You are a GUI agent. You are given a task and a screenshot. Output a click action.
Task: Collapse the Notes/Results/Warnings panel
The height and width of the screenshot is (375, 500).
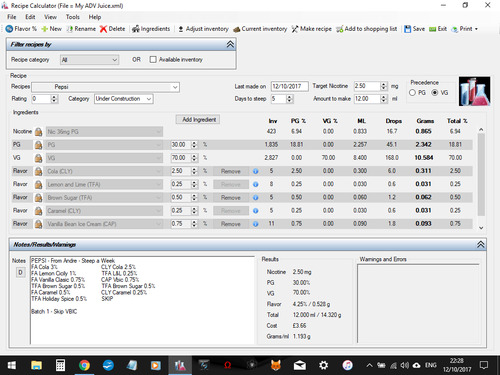[x=480, y=245]
